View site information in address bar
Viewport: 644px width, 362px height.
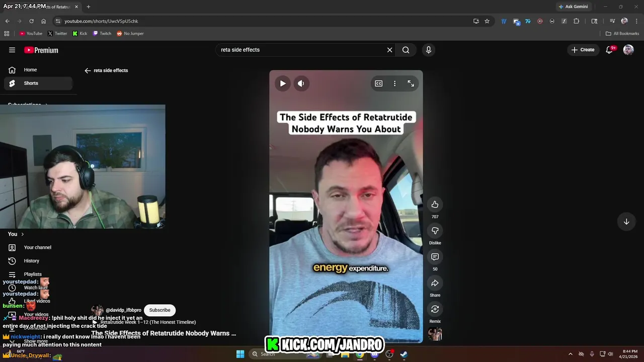pos(58,21)
